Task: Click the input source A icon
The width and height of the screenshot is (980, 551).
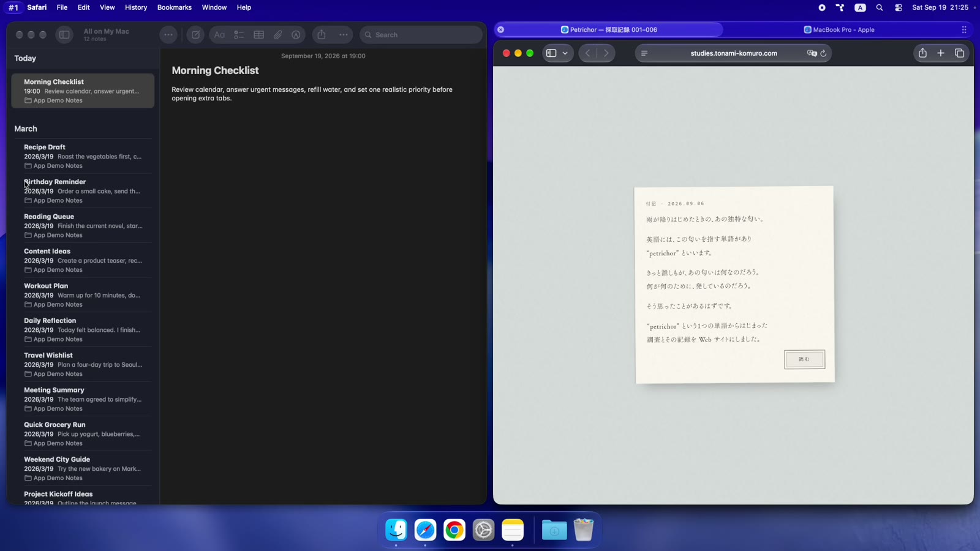Action: pyautogui.click(x=861, y=7)
